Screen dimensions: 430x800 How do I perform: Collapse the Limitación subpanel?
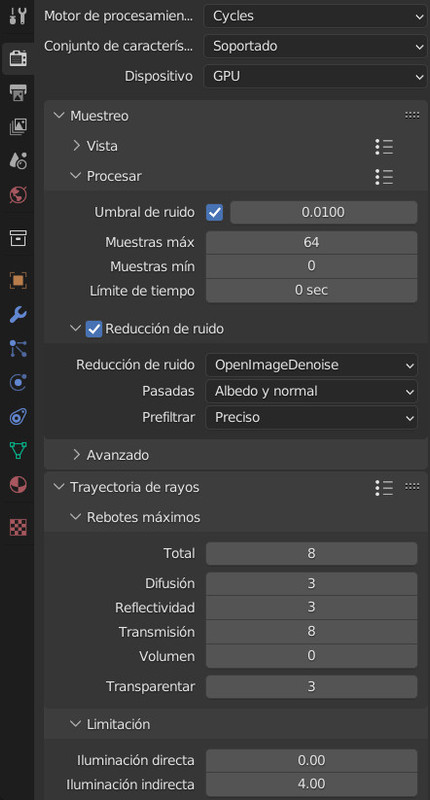point(75,723)
